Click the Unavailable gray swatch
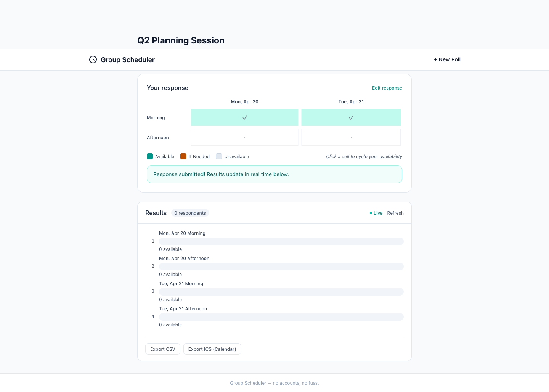The height and width of the screenshot is (392, 549). (219, 156)
